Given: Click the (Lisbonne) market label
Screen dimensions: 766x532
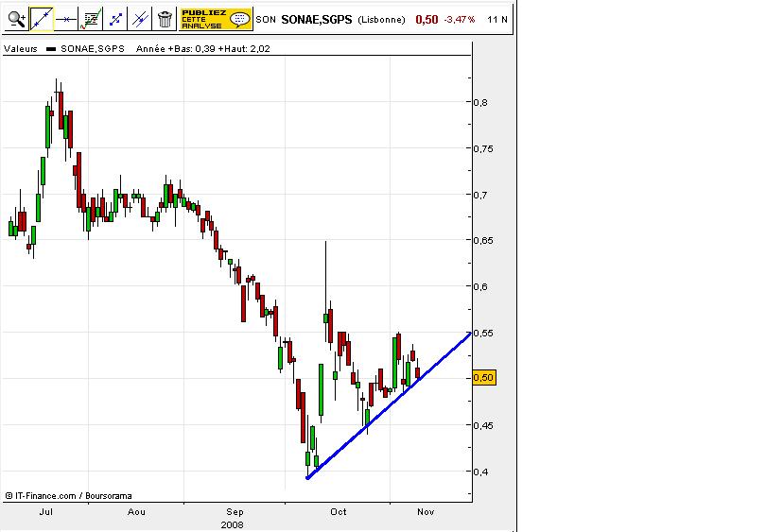Looking at the screenshot, I should 381,20.
